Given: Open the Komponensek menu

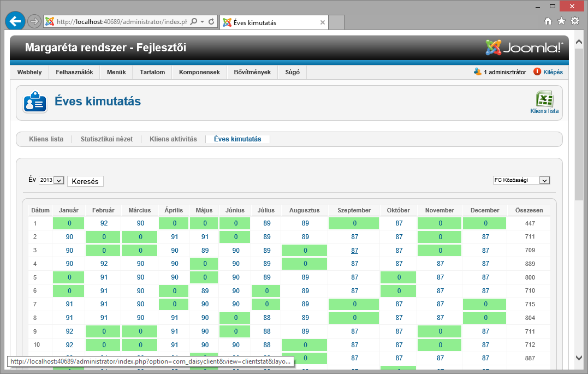Looking at the screenshot, I should pyautogui.click(x=199, y=72).
